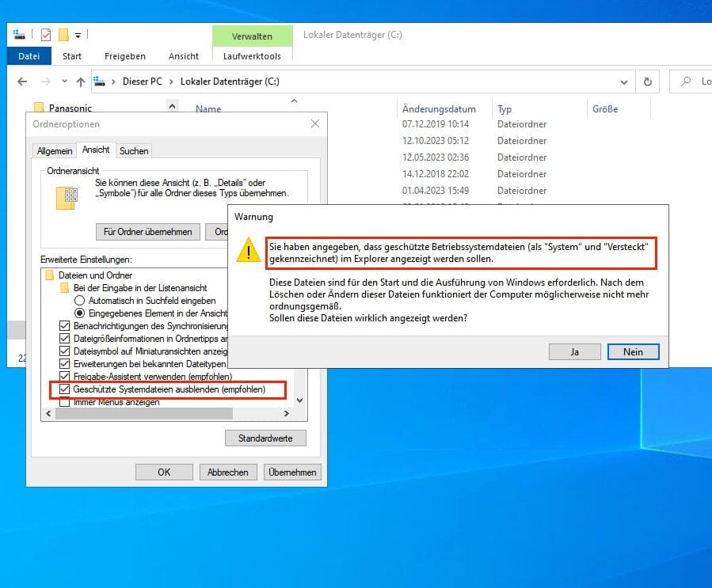Click the back navigation arrow
The image size is (712, 588).
(x=22, y=82)
